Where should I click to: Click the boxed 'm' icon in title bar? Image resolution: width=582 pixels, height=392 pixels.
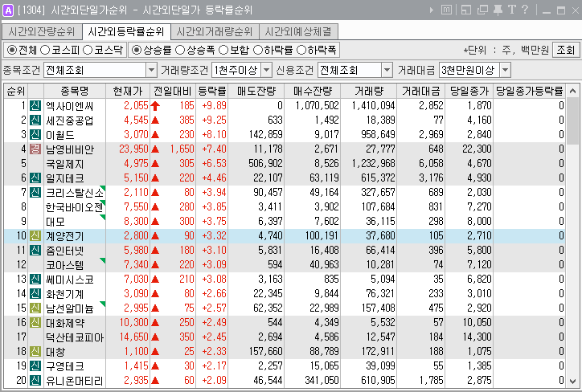(x=446, y=10)
